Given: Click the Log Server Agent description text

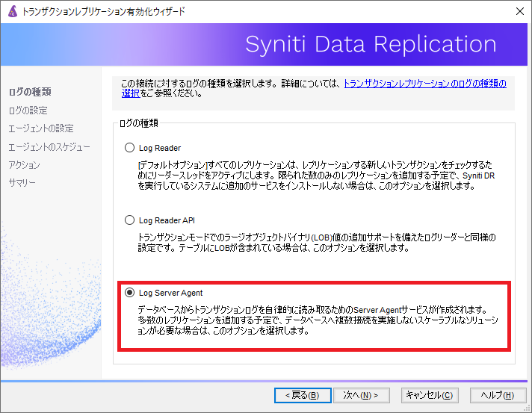Looking at the screenshot, I should click(x=318, y=320).
